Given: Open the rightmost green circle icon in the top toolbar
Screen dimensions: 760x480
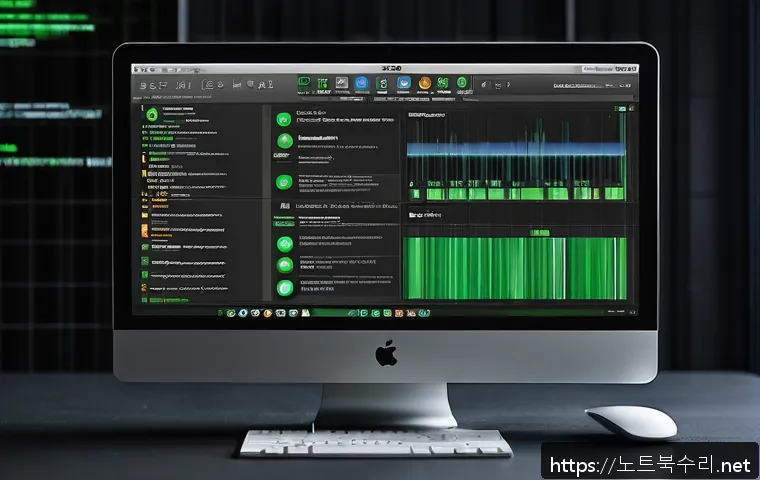Looking at the screenshot, I should 462,83.
